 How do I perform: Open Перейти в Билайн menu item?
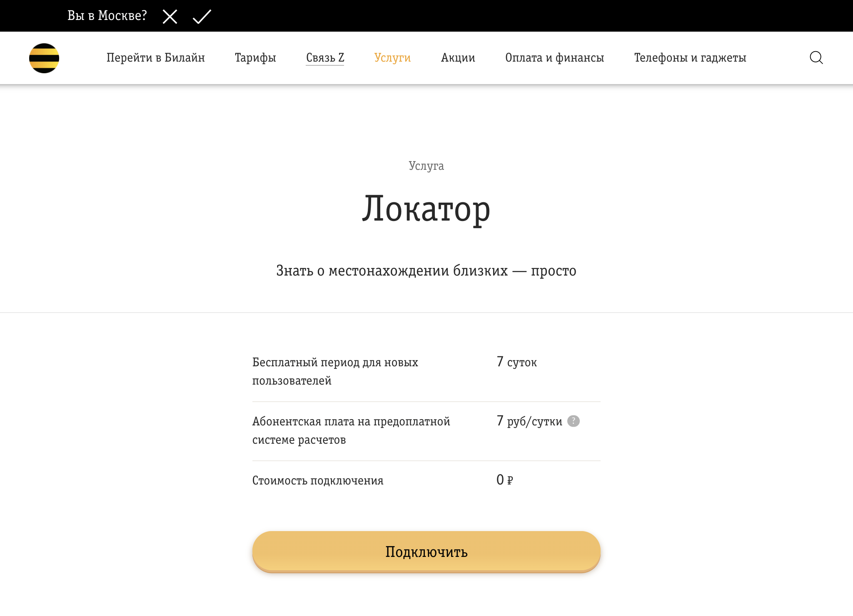pyautogui.click(x=156, y=58)
